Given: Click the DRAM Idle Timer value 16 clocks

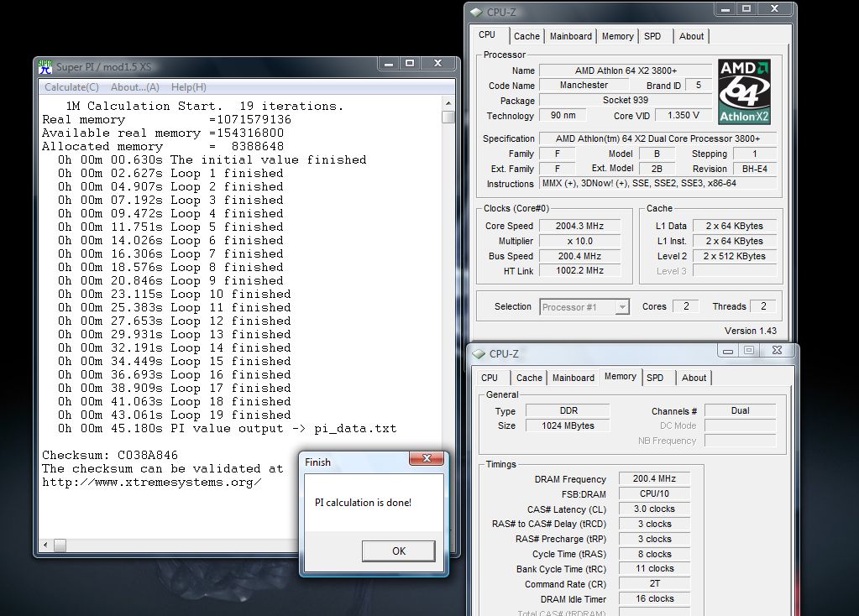Looking at the screenshot, I should (x=654, y=599).
